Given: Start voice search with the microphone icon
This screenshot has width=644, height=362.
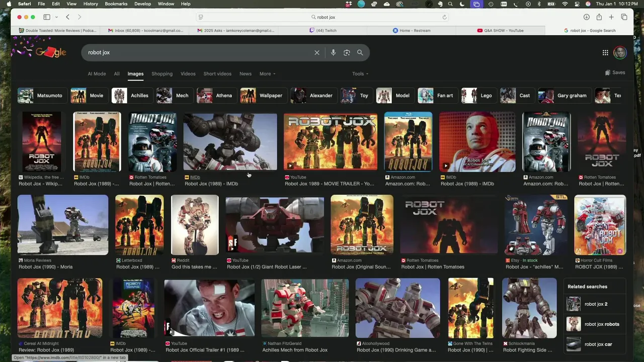Looking at the screenshot, I should point(333,52).
